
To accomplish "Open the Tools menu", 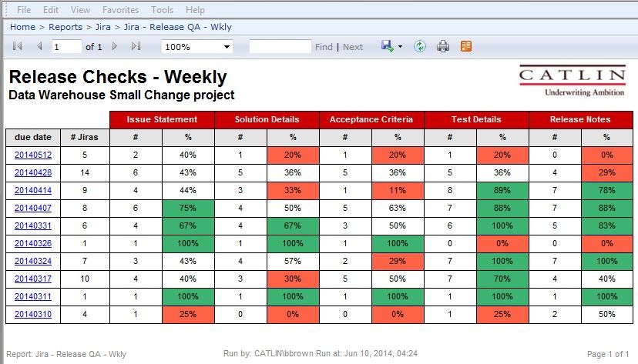I will pos(162,10).
